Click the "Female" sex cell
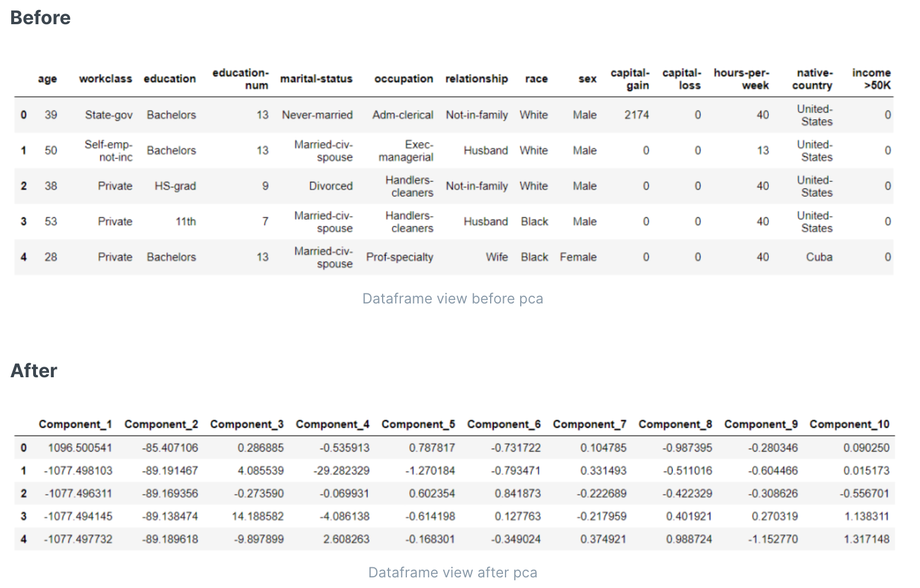The width and height of the screenshot is (920, 588). click(x=578, y=257)
